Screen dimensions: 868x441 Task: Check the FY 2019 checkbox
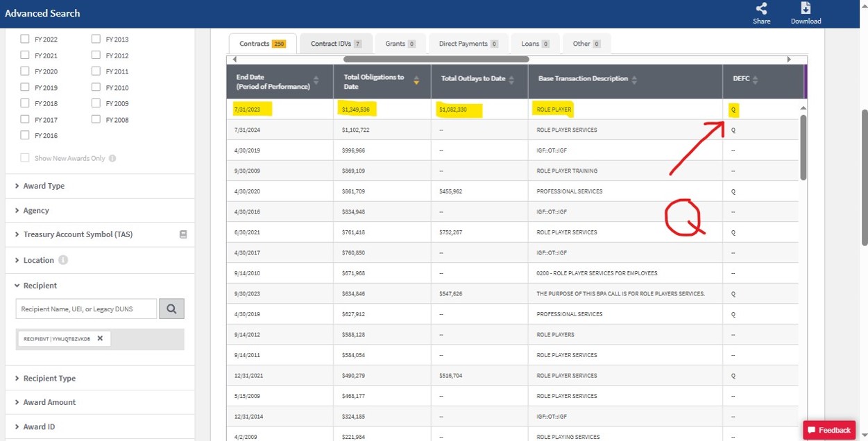pos(25,87)
